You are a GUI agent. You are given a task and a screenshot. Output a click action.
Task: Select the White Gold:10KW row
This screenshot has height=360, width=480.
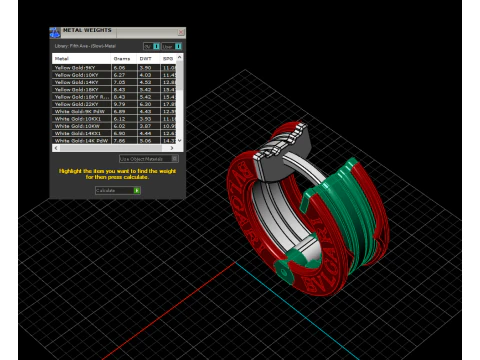click(x=114, y=126)
